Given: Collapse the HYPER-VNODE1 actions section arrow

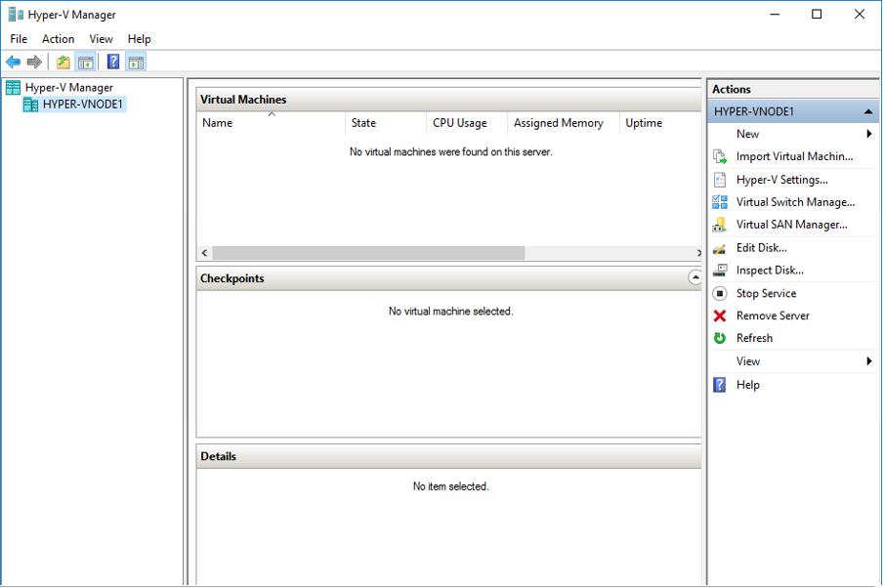Looking at the screenshot, I should pos(868,111).
